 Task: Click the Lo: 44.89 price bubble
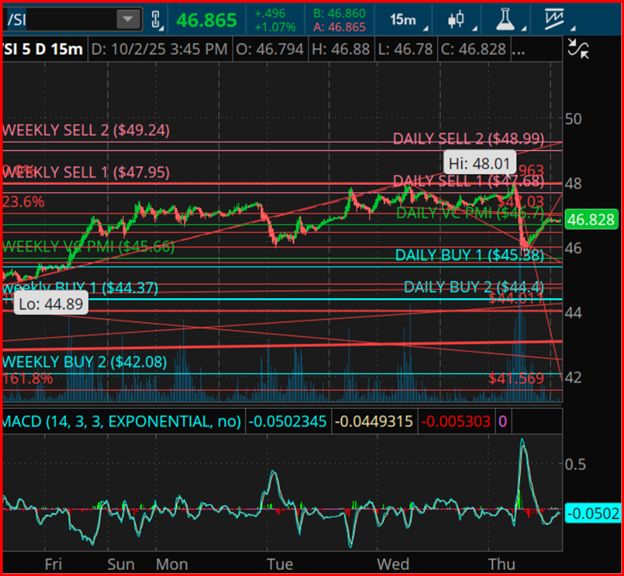point(51,305)
